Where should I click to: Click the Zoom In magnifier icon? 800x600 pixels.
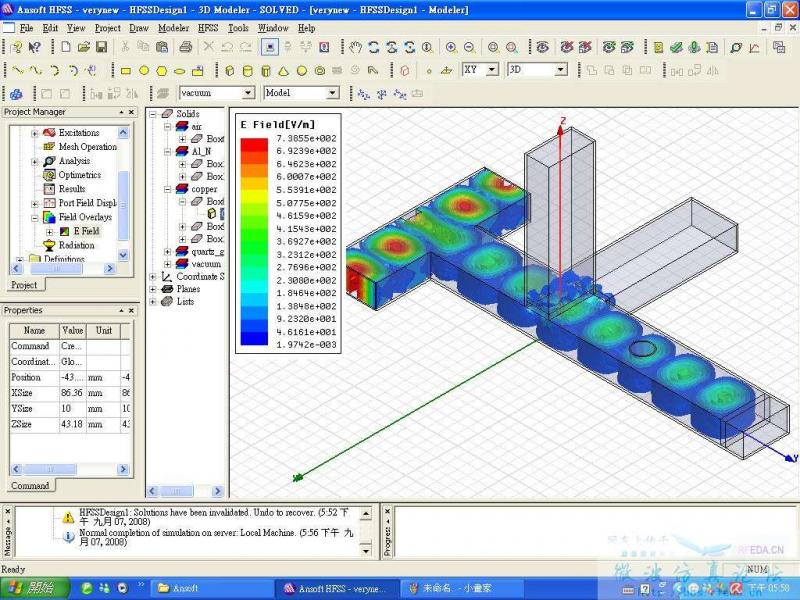[451, 47]
